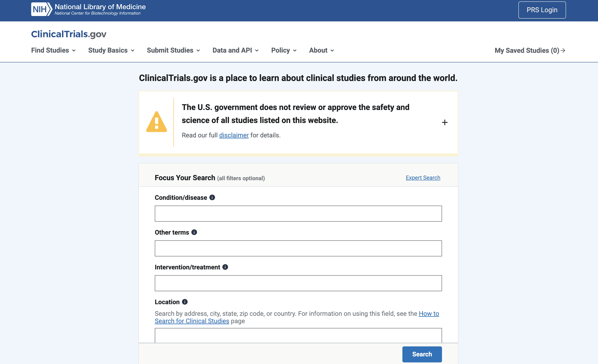This screenshot has height=364, width=598.
Task: Click the blue Search button
Action: tap(422, 354)
